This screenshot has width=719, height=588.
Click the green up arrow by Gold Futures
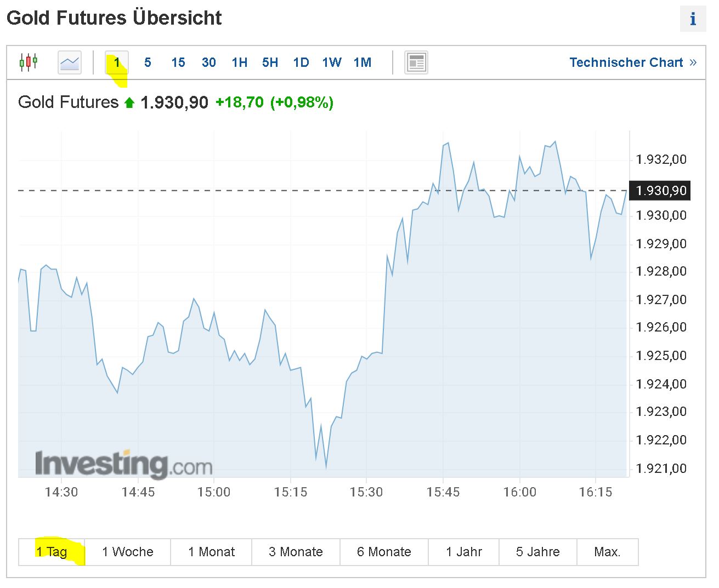point(129,102)
